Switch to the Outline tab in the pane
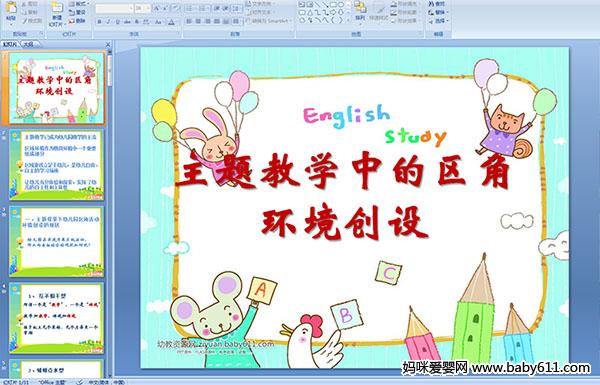The image size is (600, 385). pyautogui.click(x=29, y=44)
